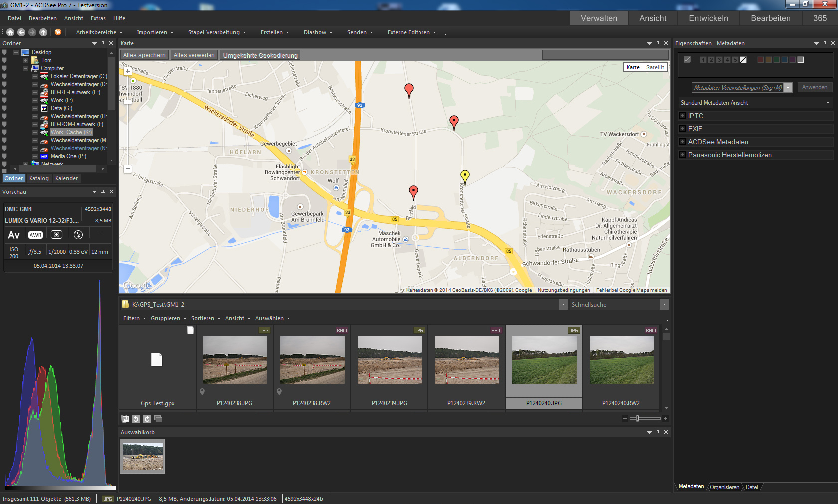
Task: Click the metering mode icon in Vorschau
Action: (57, 235)
